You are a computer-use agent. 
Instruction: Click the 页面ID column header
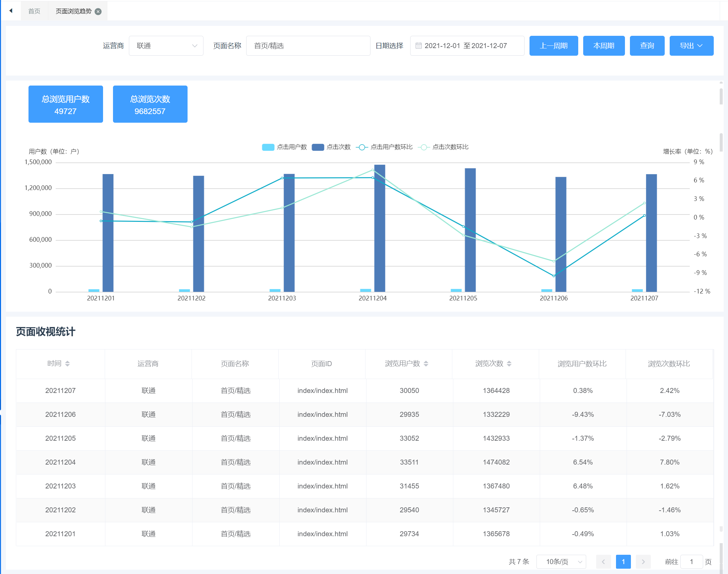[321, 364]
